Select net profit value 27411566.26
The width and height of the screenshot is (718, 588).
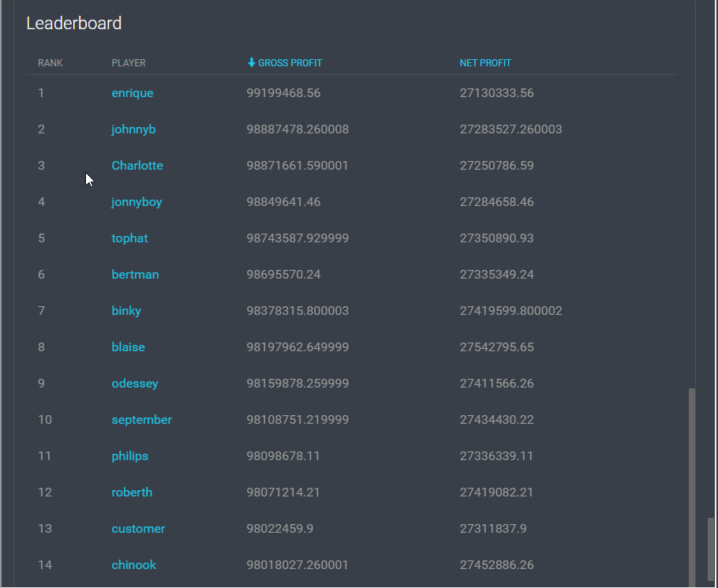(x=497, y=384)
